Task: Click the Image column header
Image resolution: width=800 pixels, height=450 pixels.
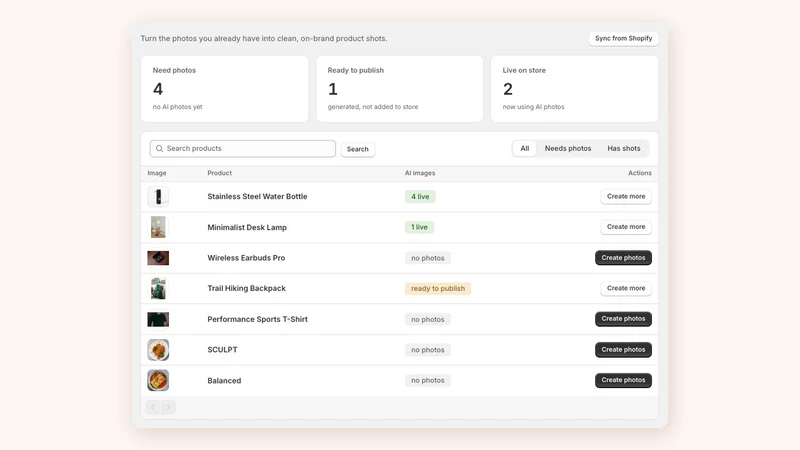Action: point(157,173)
